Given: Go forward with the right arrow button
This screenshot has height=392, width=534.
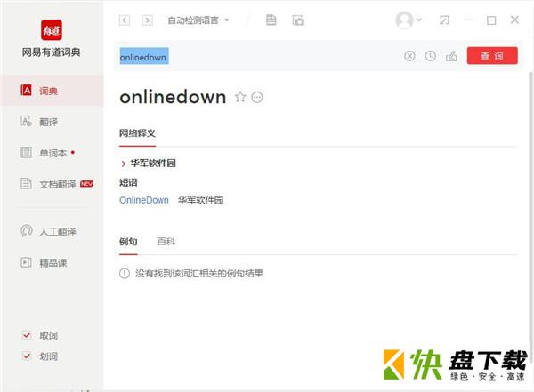Looking at the screenshot, I should click(147, 20).
